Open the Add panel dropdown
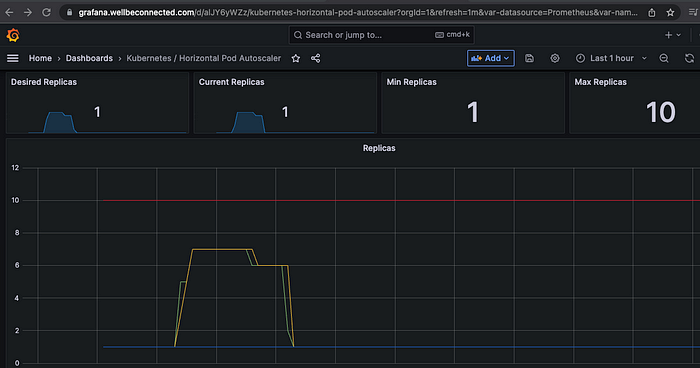 click(491, 58)
